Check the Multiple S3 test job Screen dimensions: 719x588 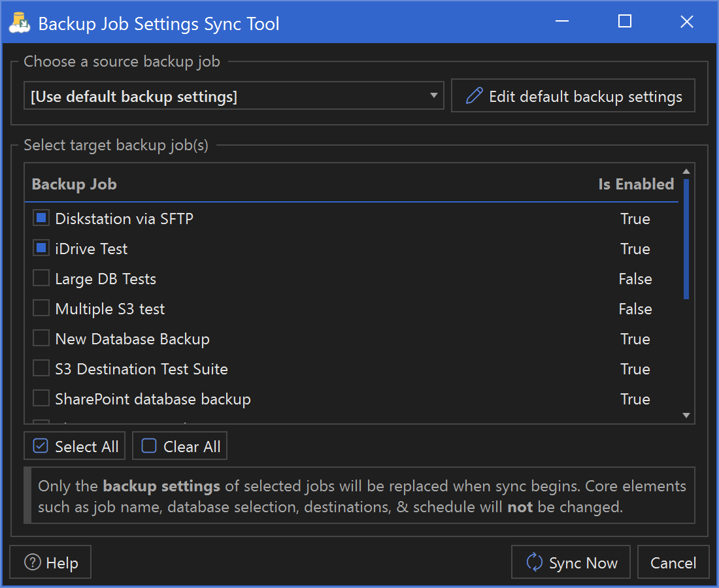coord(41,308)
